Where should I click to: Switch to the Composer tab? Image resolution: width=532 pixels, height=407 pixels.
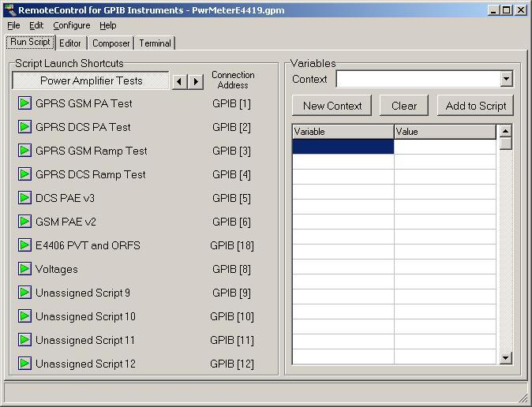(111, 43)
